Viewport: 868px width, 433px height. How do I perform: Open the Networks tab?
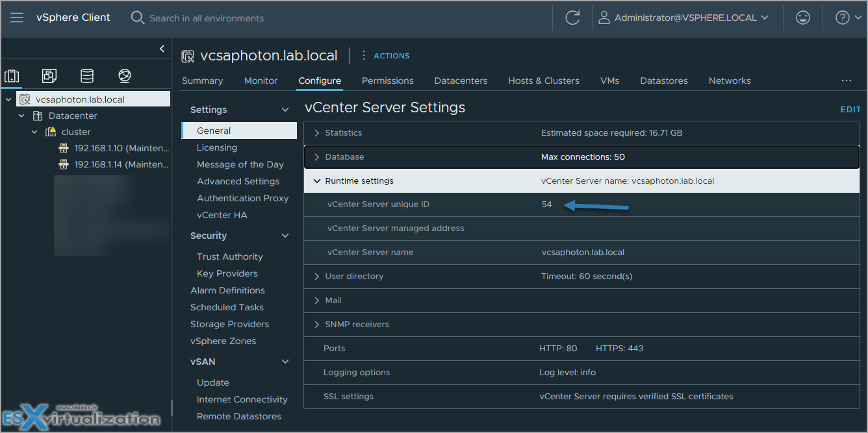coord(730,80)
